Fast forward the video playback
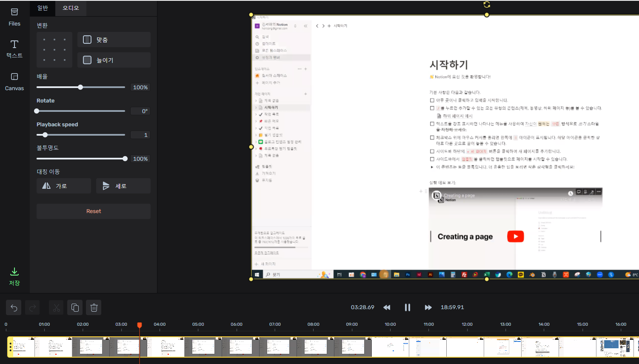The height and width of the screenshot is (364, 639). tap(428, 307)
